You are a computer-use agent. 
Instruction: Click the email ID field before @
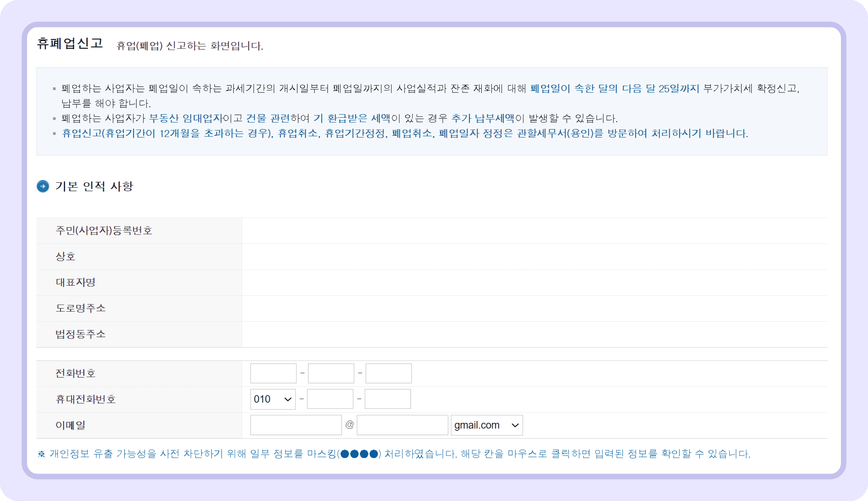296,425
